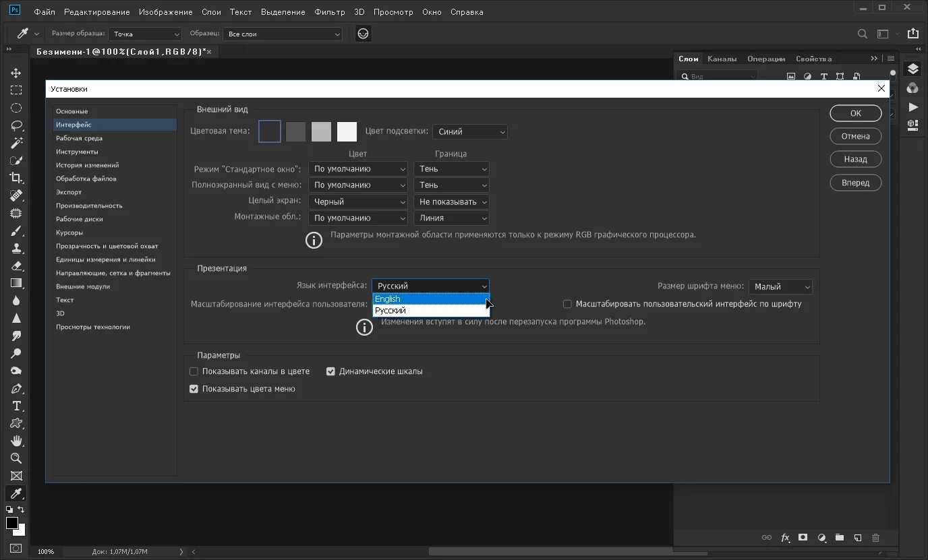Open 'Целый экран' color dropdown showing Черный
Viewport: 928px width, 560px height.
[x=358, y=201]
